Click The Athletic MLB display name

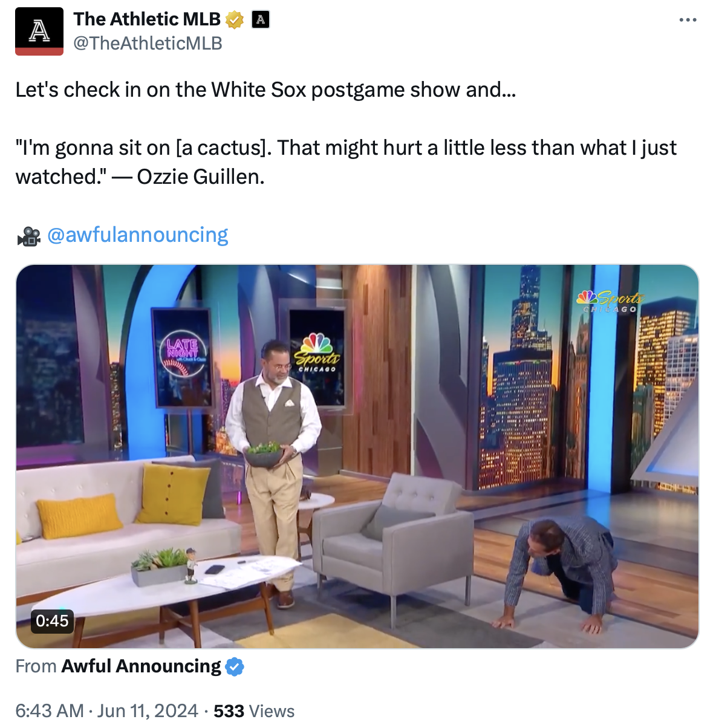148,19
